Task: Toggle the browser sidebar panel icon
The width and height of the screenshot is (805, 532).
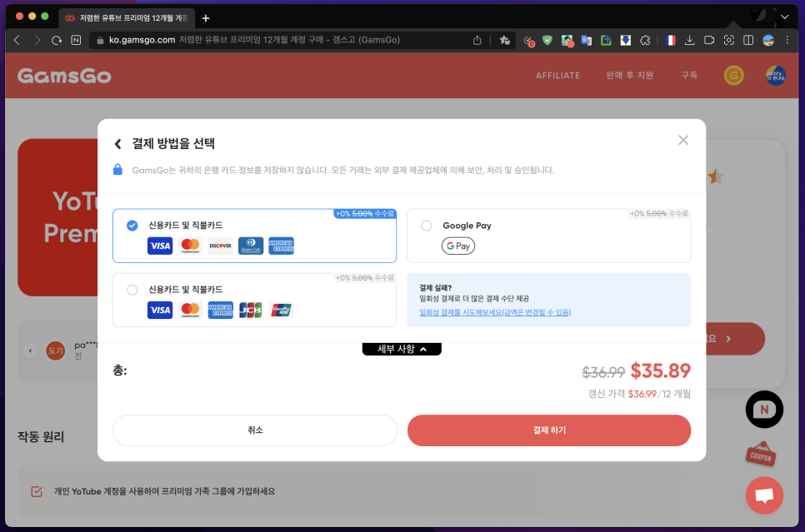Action: click(x=748, y=40)
